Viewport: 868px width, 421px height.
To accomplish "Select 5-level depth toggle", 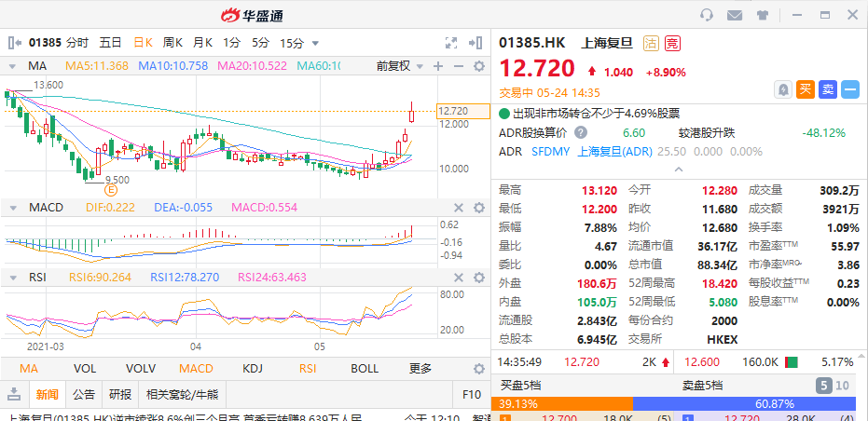I will (x=824, y=386).
